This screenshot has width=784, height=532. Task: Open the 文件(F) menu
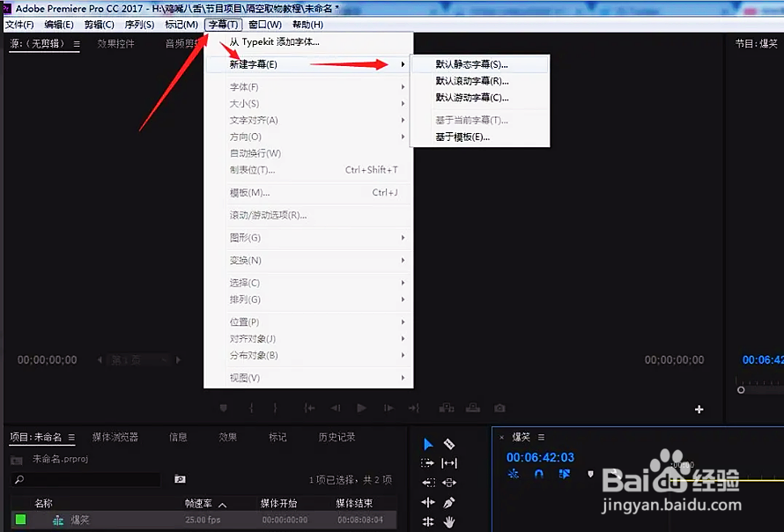pos(19,25)
